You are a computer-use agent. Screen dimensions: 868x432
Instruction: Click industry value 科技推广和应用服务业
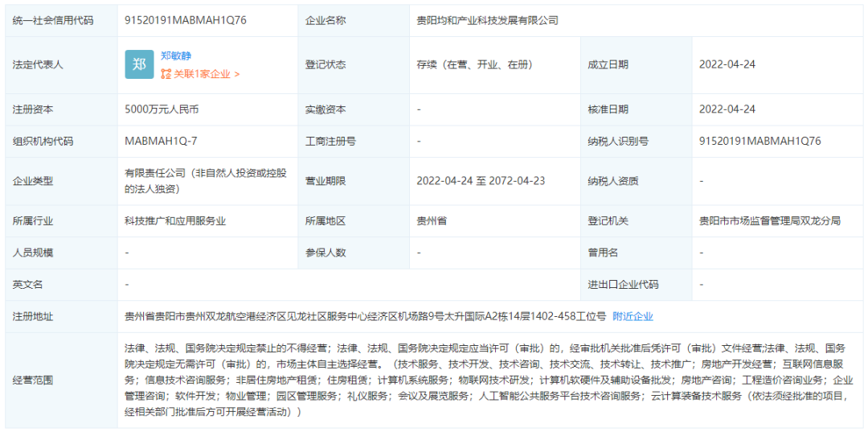(x=175, y=221)
